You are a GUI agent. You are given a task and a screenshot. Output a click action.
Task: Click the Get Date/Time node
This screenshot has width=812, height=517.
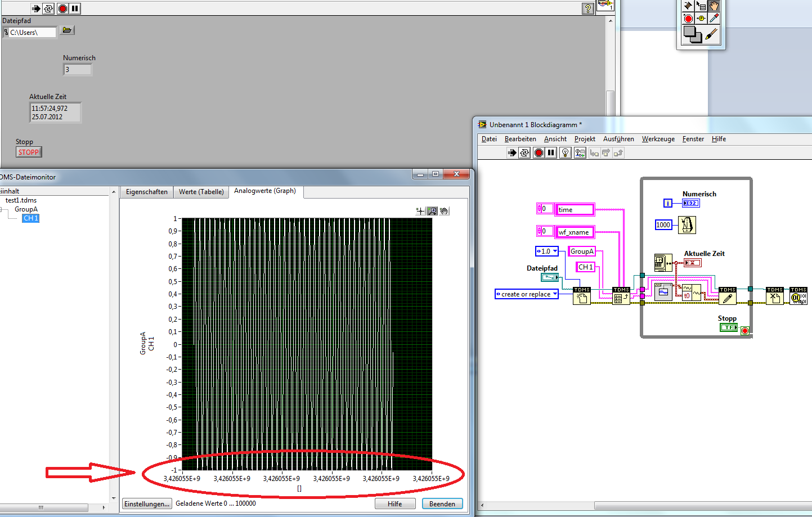(663, 262)
